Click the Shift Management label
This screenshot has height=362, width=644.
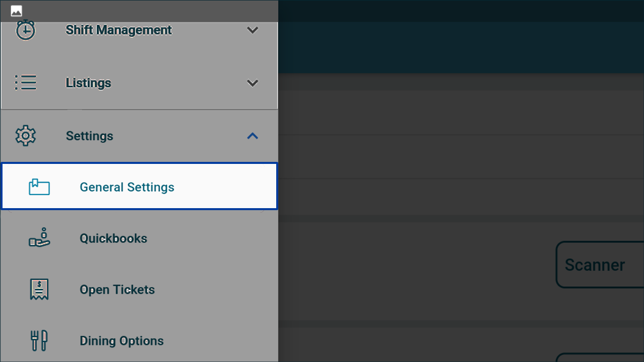tap(119, 30)
